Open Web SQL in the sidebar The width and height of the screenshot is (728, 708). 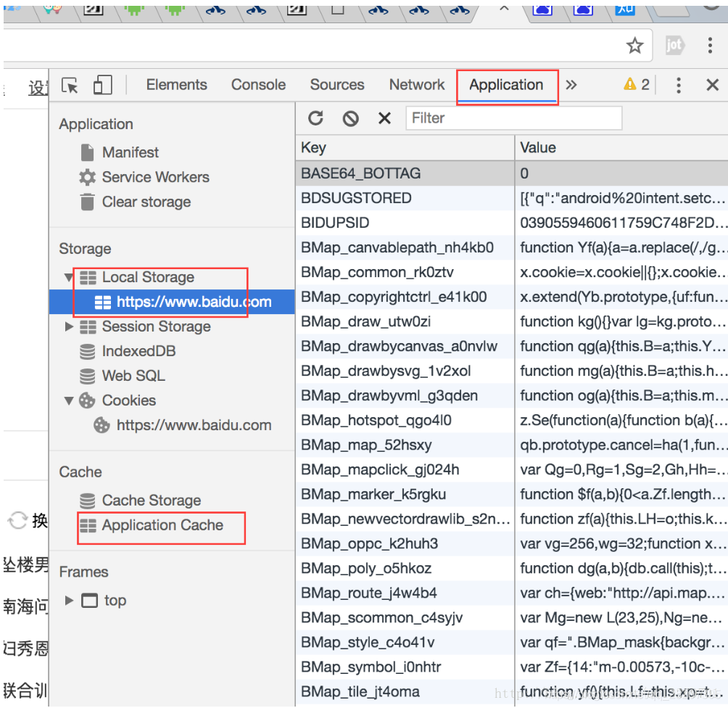point(133,376)
